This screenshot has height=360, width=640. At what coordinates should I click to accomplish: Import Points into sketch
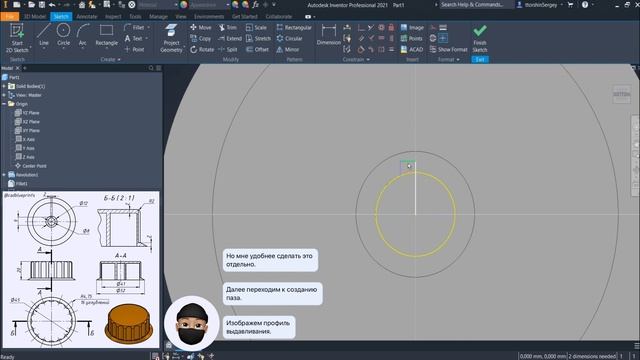pyautogui.click(x=411, y=38)
